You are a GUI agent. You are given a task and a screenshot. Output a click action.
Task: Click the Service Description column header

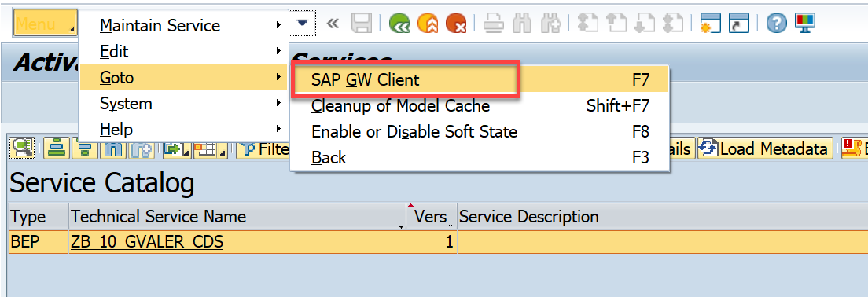[x=663, y=216]
